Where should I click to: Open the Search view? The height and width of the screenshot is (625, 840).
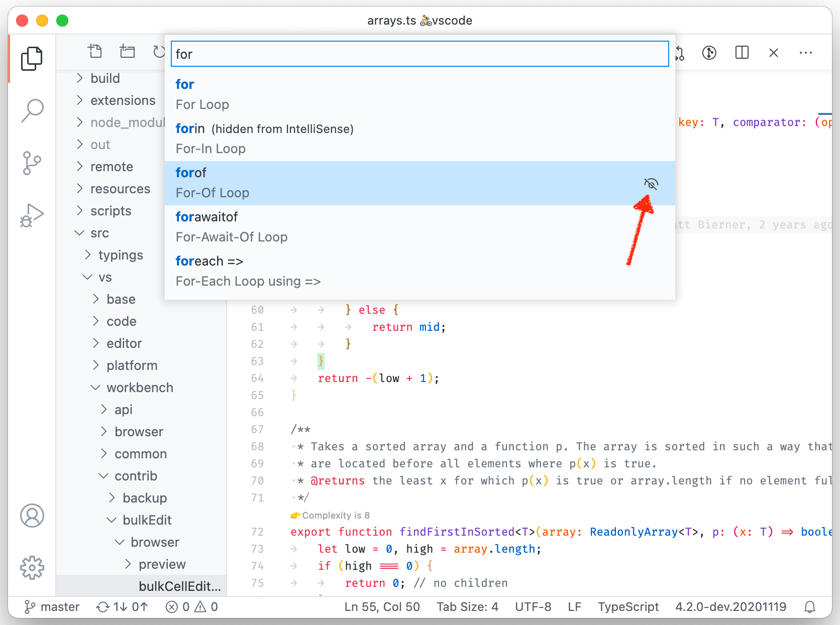pos(32,110)
